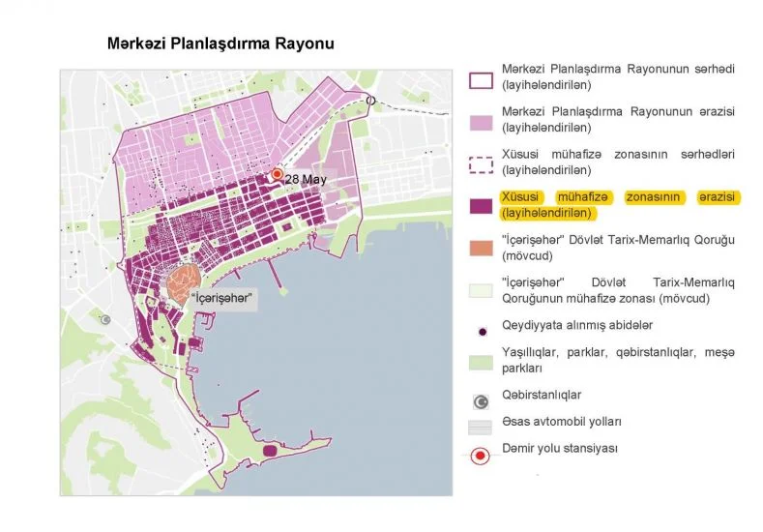
Task: Click the 28 May railway station marker
Action: point(278,174)
